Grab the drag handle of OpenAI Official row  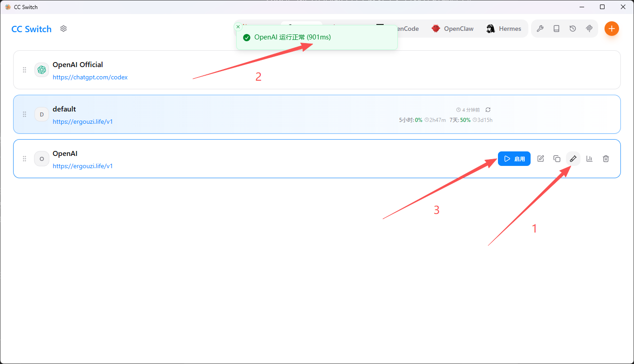(24, 70)
